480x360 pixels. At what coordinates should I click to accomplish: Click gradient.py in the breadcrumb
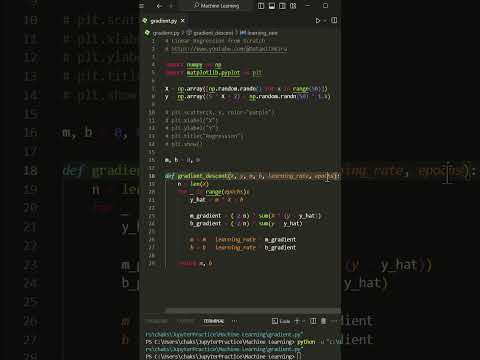pyautogui.click(x=166, y=33)
